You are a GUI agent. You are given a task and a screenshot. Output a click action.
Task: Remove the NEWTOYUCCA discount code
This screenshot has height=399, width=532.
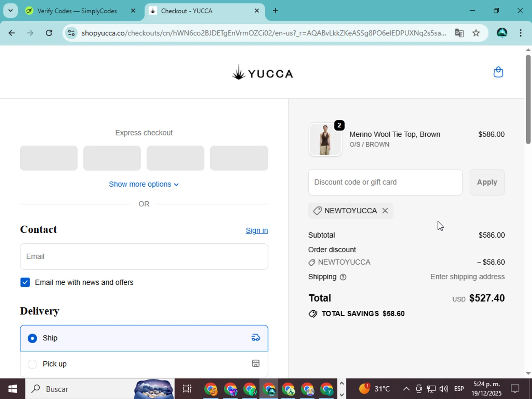[385, 211]
